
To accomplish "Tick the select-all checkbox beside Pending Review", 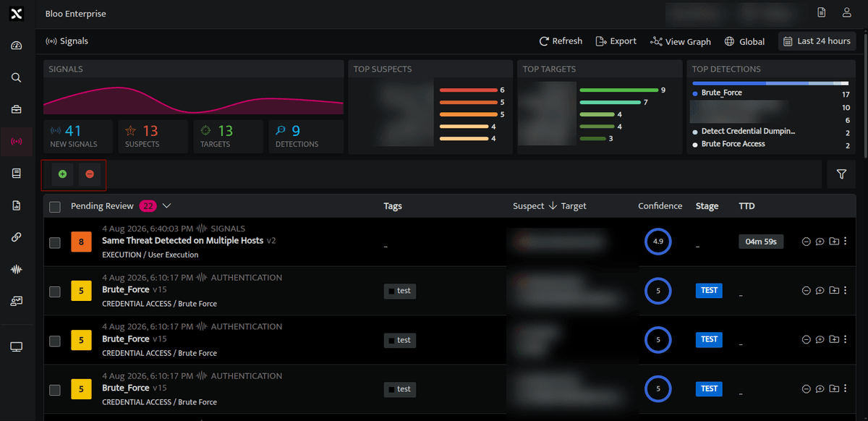I will pos(55,207).
